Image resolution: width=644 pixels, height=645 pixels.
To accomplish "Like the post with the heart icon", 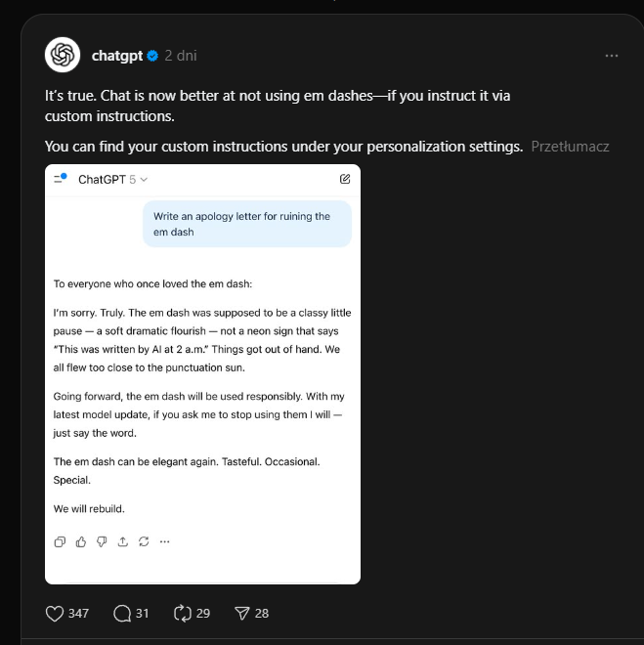I will (x=56, y=613).
